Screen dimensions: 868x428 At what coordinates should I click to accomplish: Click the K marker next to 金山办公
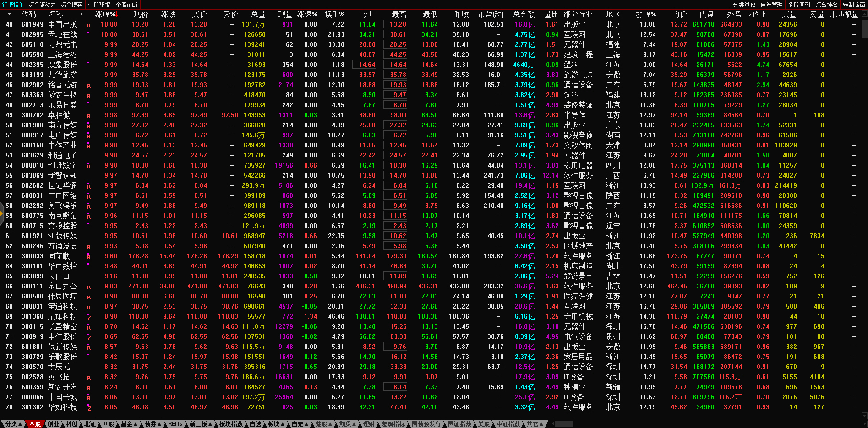pos(89,287)
